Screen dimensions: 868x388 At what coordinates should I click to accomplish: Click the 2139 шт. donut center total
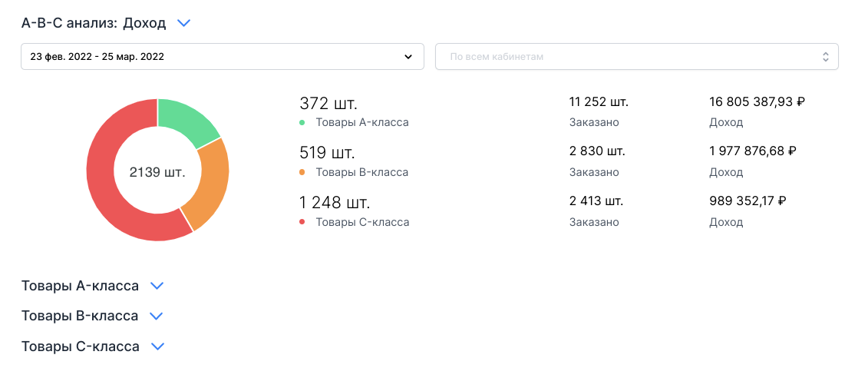coord(157,172)
